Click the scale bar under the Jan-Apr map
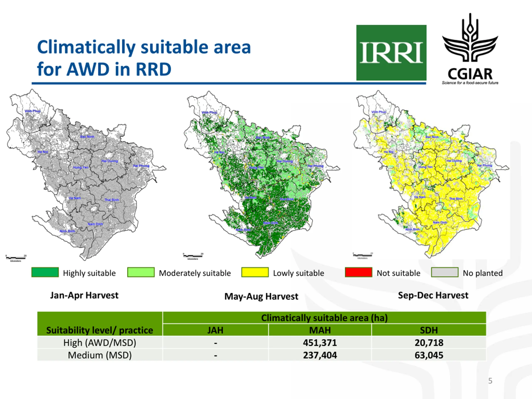This screenshot has height=399, width=532. (16, 258)
